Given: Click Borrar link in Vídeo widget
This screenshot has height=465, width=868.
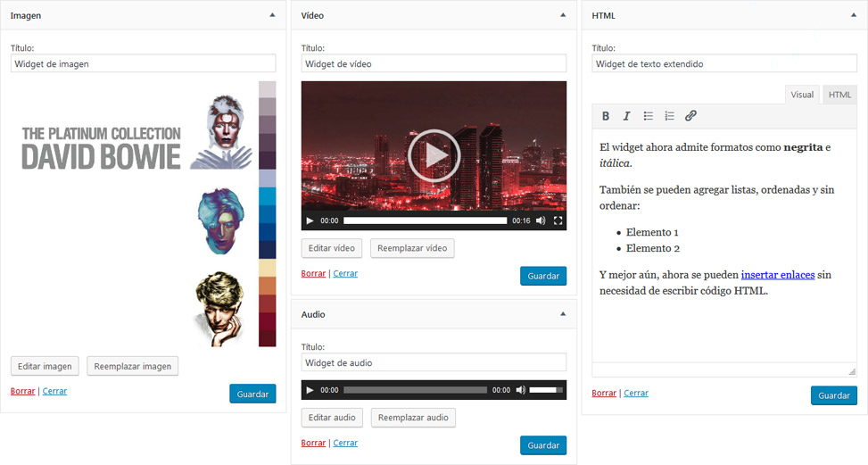Looking at the screenshot, I should pos(313,273).
